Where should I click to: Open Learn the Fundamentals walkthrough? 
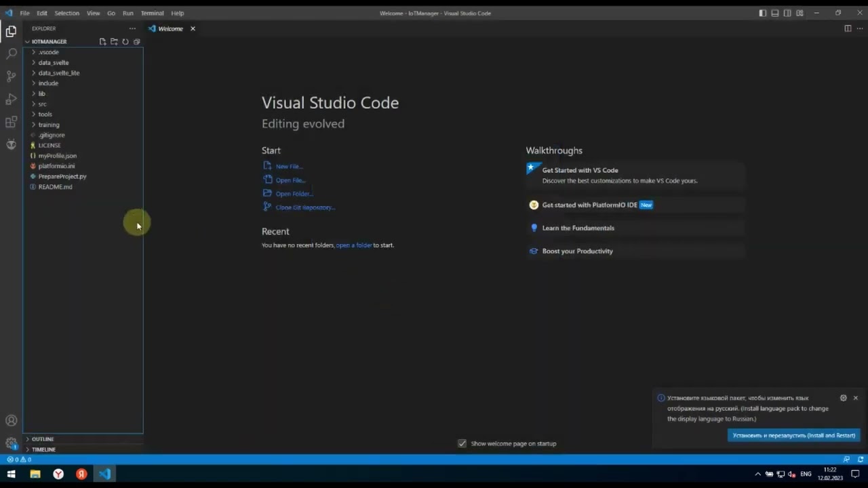[x=635, y=228]
